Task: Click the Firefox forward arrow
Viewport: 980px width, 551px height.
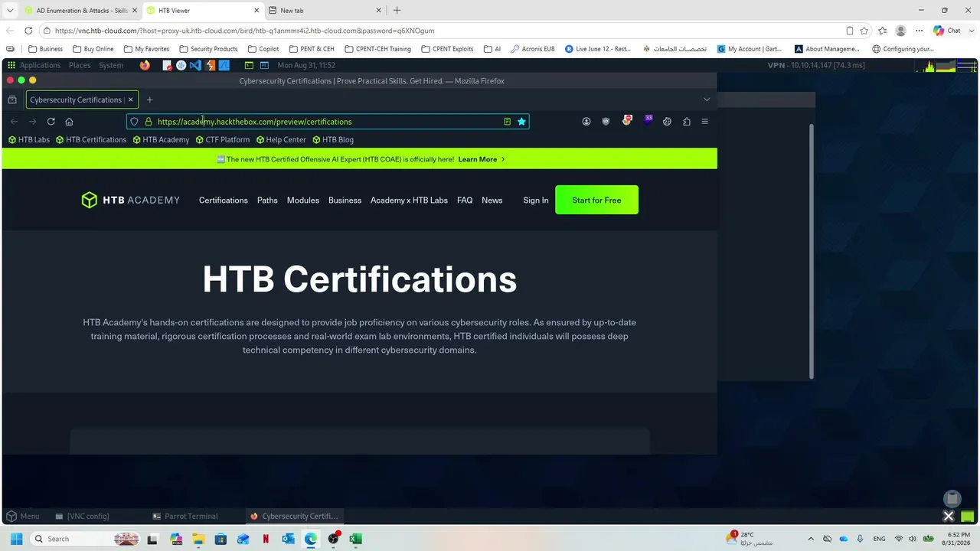Action: [32, 122]
